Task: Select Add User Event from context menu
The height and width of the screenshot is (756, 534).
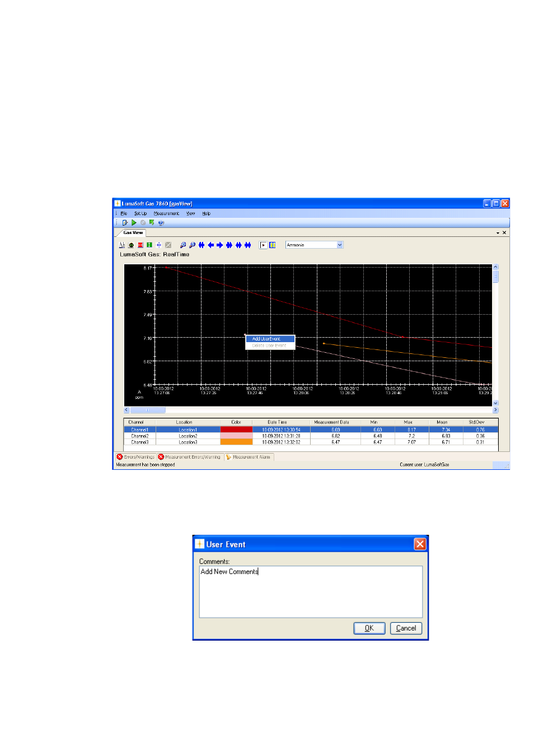Action: coord(269,339)
